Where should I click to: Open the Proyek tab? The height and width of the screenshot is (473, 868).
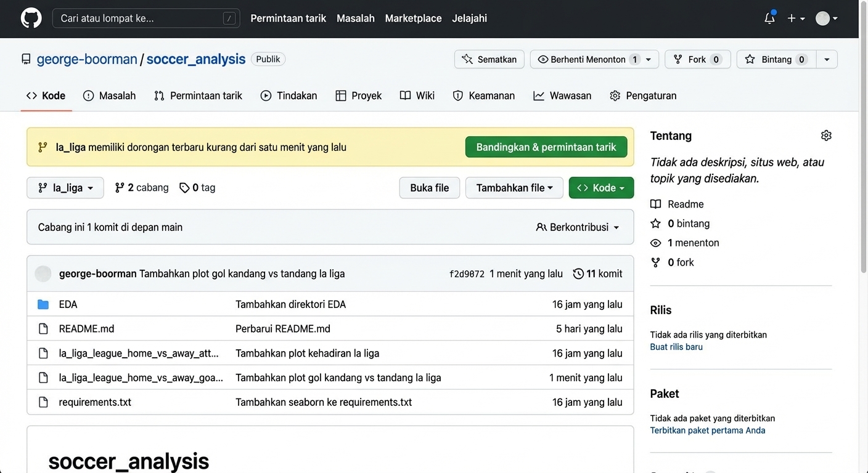click(359, 95)
